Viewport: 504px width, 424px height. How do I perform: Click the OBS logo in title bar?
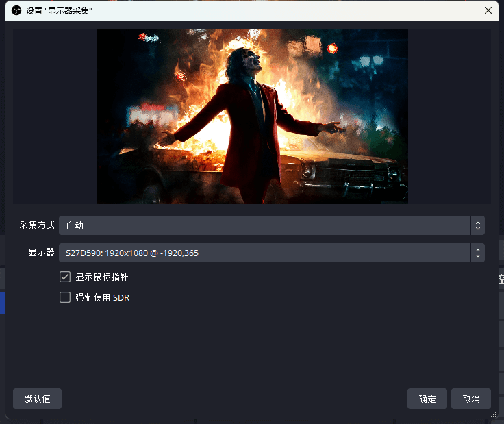pos(16,10)
